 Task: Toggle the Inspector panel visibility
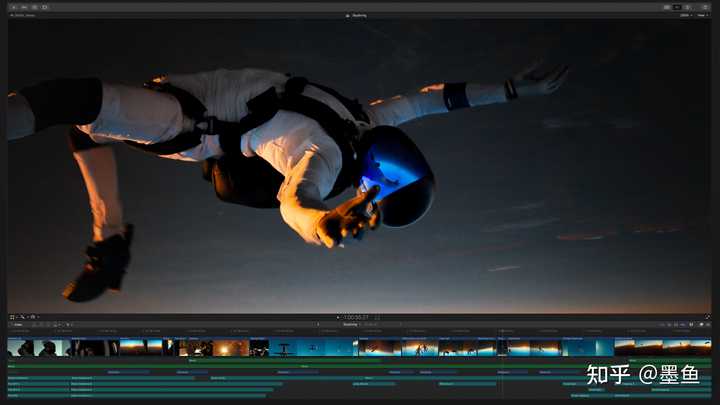click(687, 7)
